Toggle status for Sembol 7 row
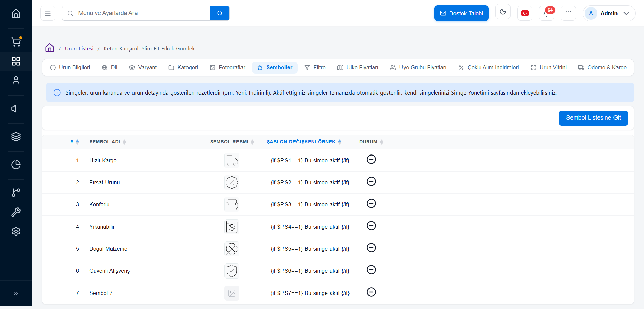Image resolution: width=644 pixels, height=309 pixels. coord(371,292)
